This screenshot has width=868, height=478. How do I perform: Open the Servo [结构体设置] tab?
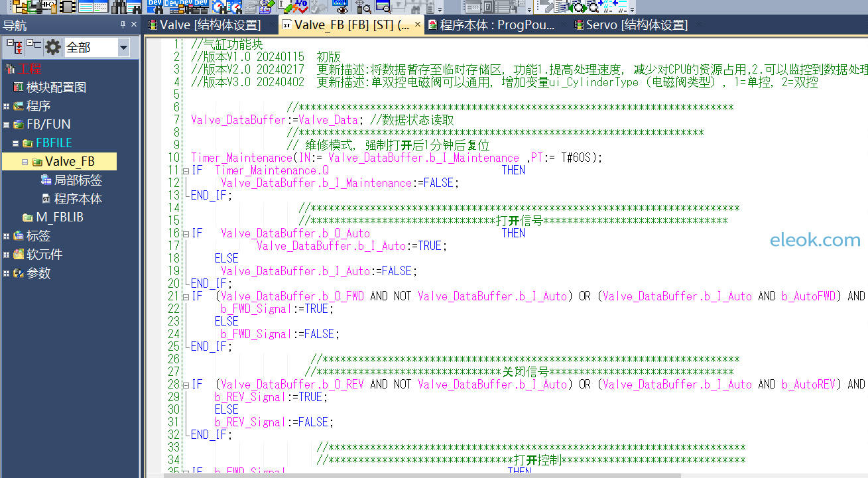pyautogui.click(x=637, y=25)
